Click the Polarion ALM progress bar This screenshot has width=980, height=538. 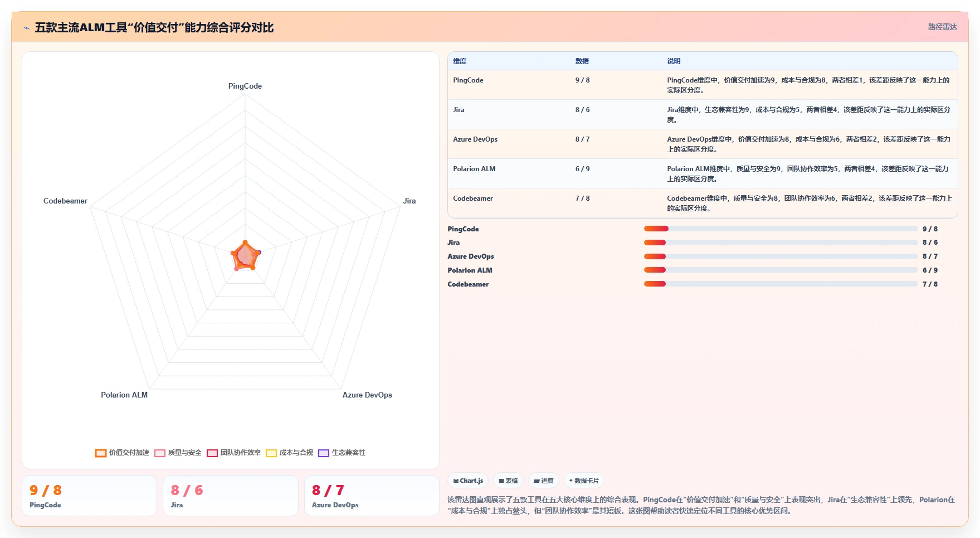coord(781,270)
